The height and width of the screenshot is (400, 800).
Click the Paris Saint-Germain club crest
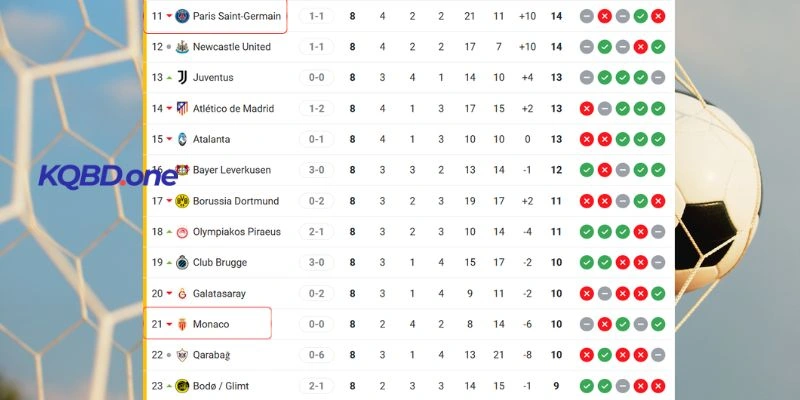(x=182, y=16)
